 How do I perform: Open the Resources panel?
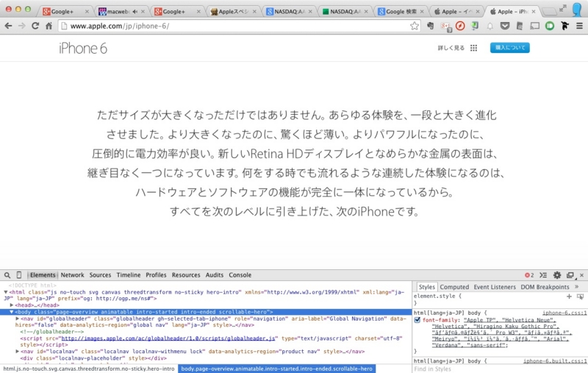pyautogui.click(x=186, y=275)
